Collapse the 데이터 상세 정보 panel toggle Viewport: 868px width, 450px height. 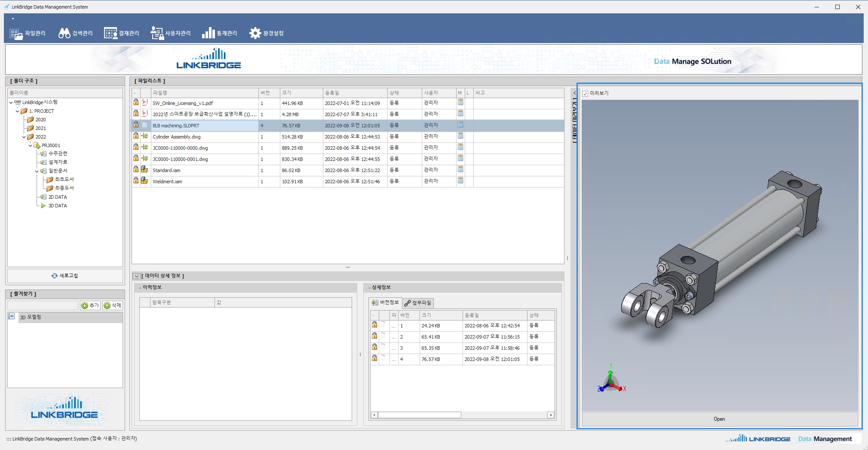pos(137,276)
